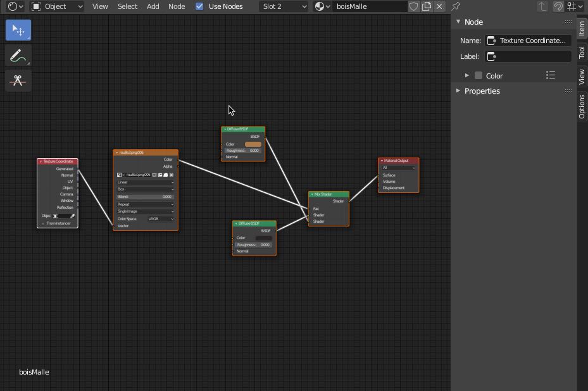
Task: Enable the custom node Color checkbox
Action: tap(479, 76)
